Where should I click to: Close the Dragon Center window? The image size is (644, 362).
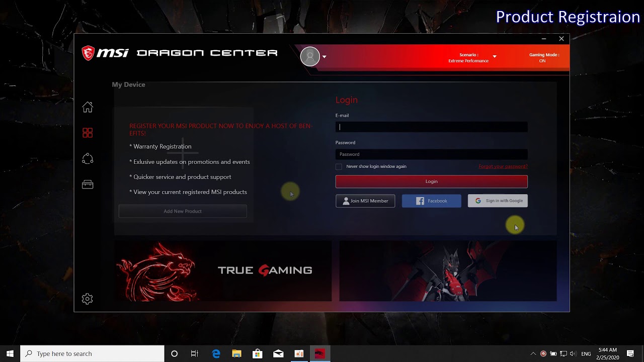click(x=561, y=39)
